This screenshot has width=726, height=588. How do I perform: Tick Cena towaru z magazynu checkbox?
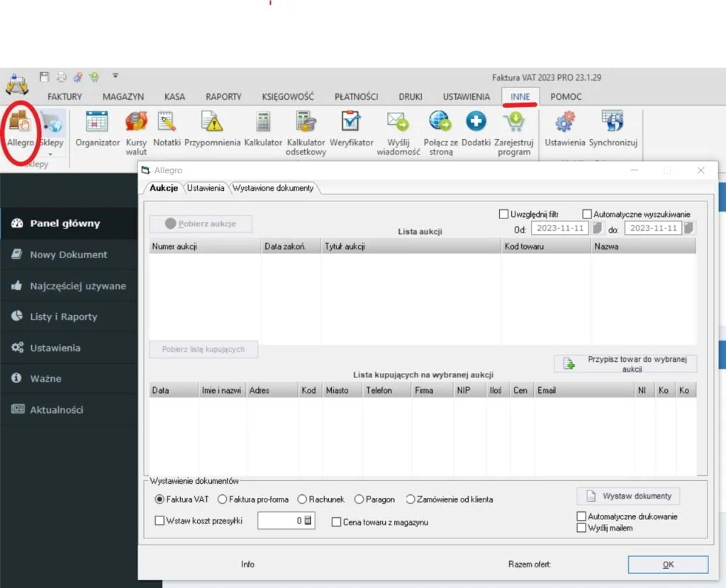[x=336, y=522]
